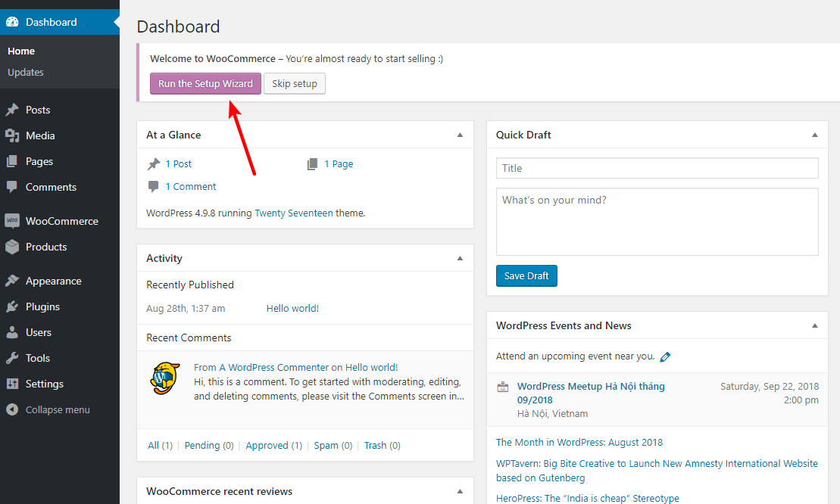This screenshot has height=504, width=840.
Task: Click the Media icon in sidebar
Action: [12, 135]
